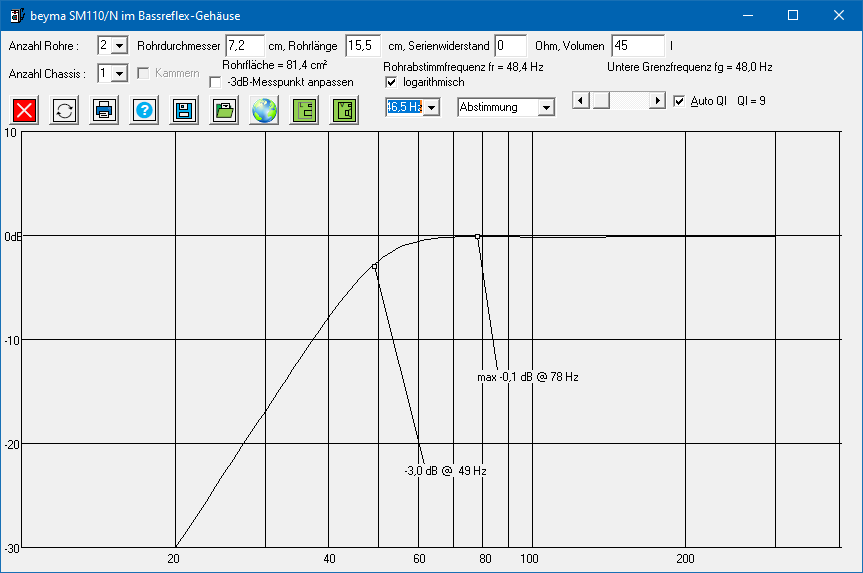This screenshot has height=573, width=863.
Task: Click the Rohrdurchmesser input field
Action: point(245,46)
